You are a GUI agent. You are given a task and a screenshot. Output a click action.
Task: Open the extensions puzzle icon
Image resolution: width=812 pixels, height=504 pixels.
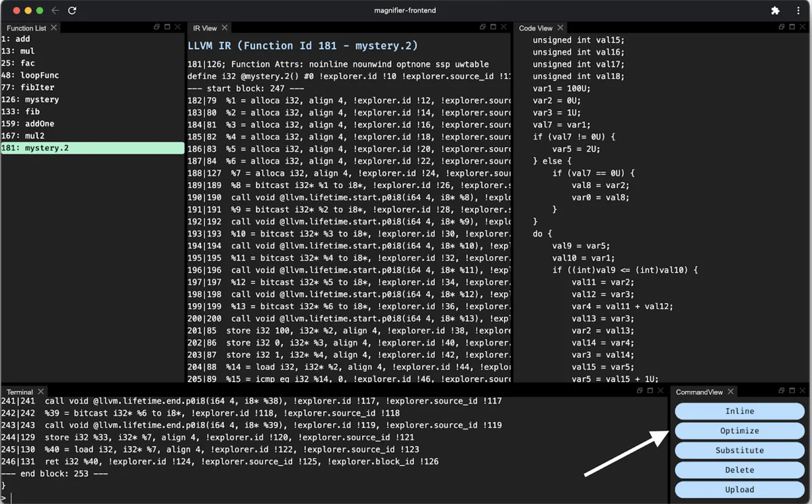(x=775, y=11)
